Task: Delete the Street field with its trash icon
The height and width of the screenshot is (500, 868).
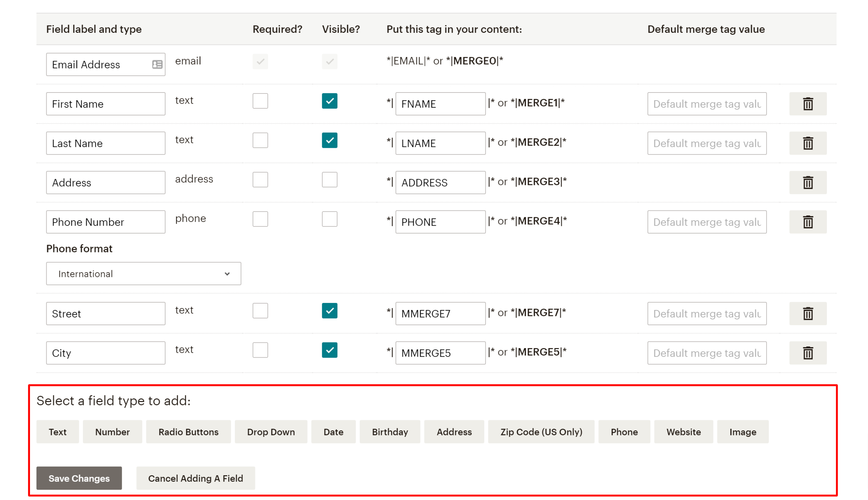Action: [x=808, y=313]
